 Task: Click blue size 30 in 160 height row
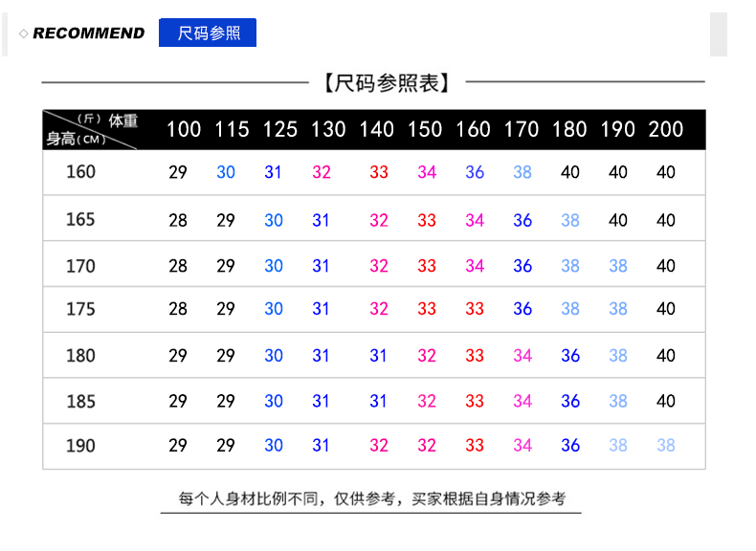226,172
